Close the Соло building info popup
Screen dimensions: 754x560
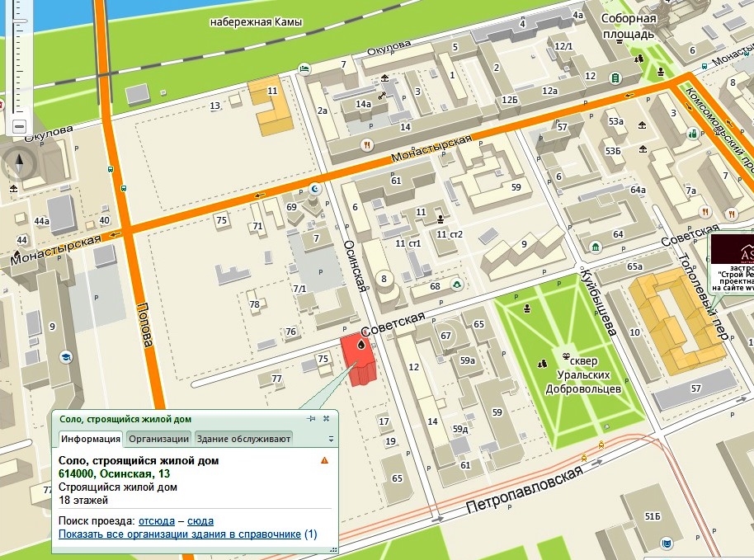click(328, 419)
